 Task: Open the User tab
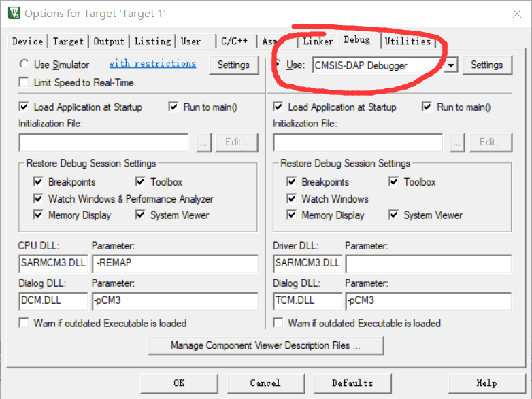[x=196, y=41]
